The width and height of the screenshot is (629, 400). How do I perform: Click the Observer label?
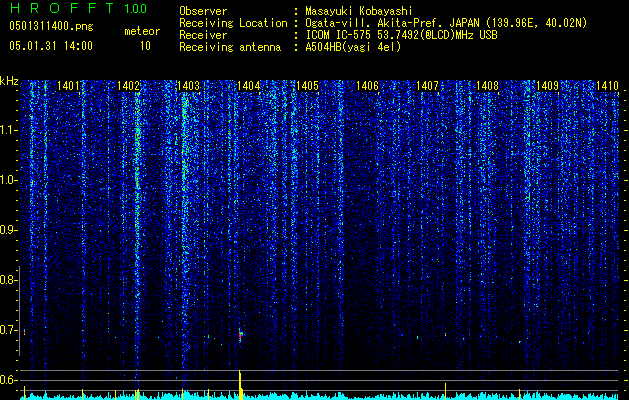tap(203, 11)
